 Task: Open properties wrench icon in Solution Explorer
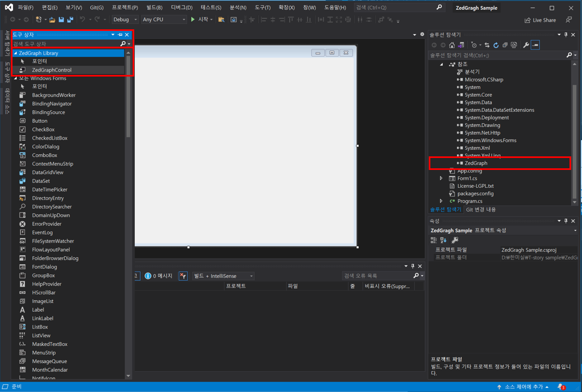526,45
